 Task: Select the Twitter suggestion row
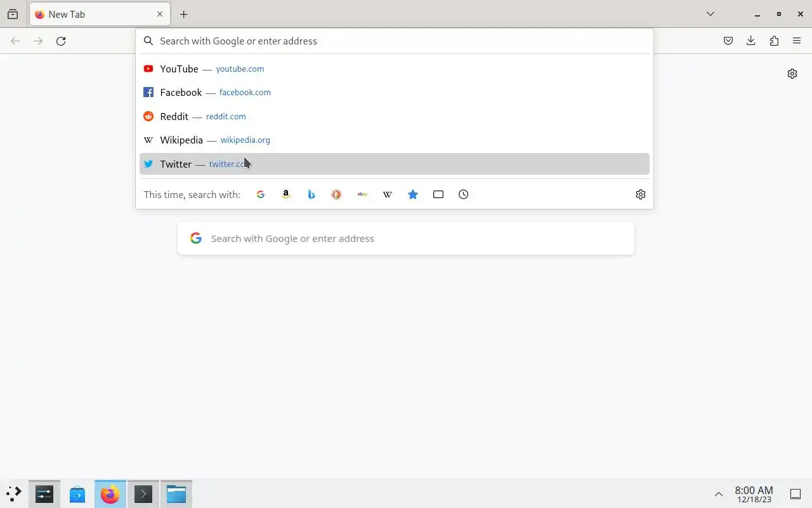tap(395, 164)
